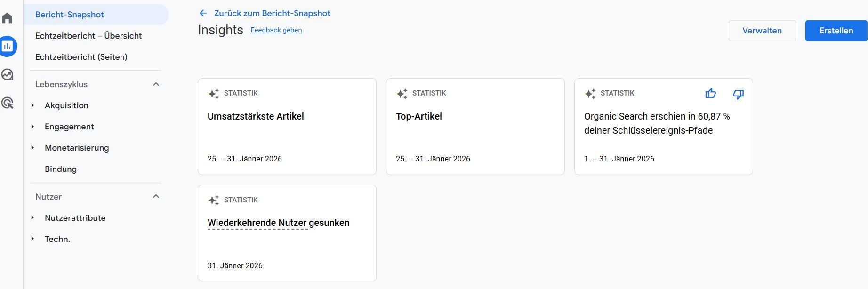Click the Verwalten button

[x=762, y=31]
